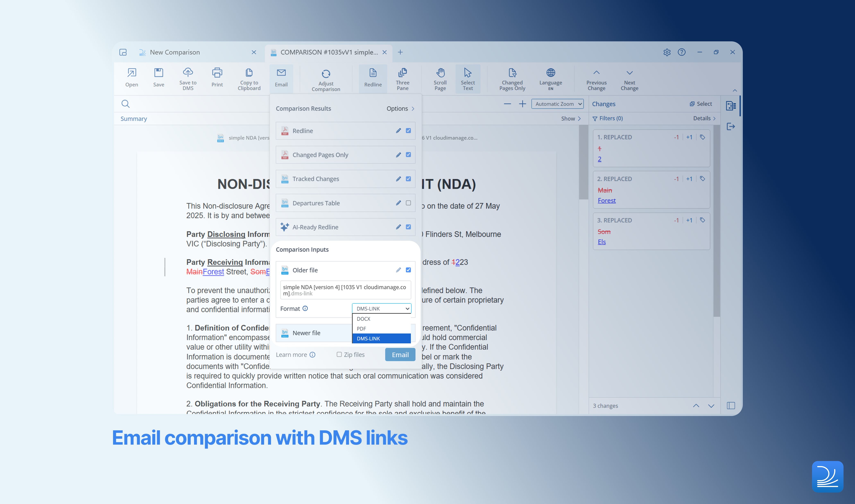Click Forest in change 2
Viewport: 855px width, 504px height.
pyautogui.click(x=607, y=200)
